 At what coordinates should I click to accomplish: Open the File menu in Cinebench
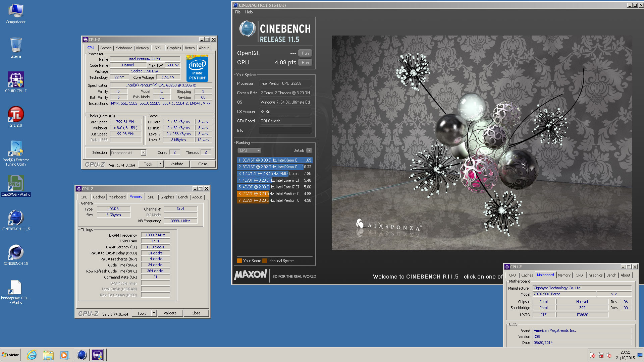pyautogui.click(x=238, y=12)
